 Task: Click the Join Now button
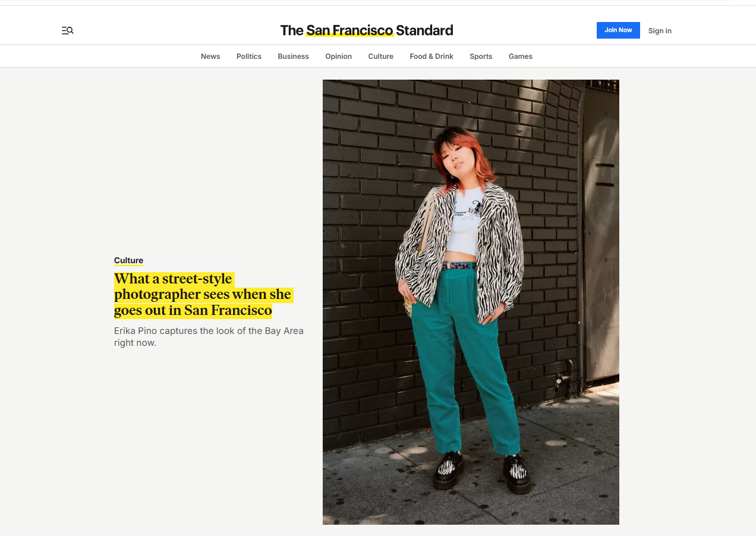(x=618, y=30)
